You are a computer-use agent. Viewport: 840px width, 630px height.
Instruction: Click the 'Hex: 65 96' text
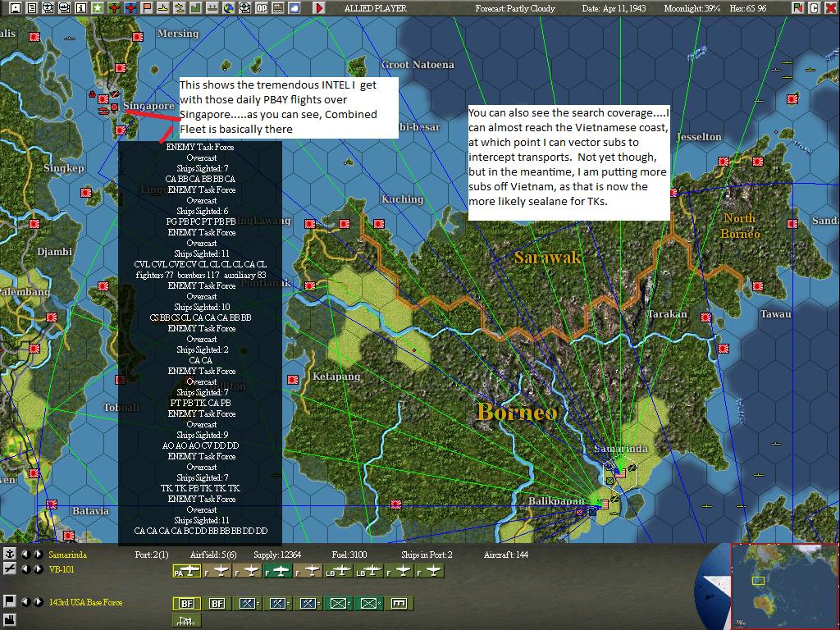[x=748, y=8]
